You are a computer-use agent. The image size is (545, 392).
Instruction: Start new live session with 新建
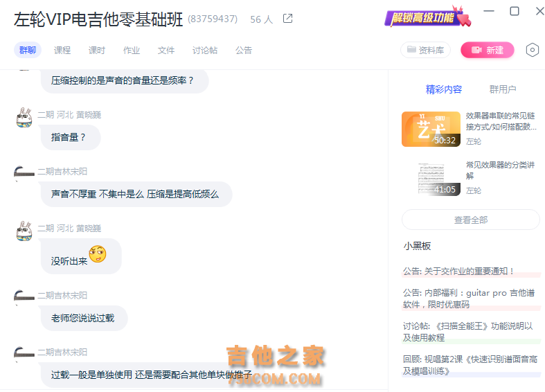[488, 50]
